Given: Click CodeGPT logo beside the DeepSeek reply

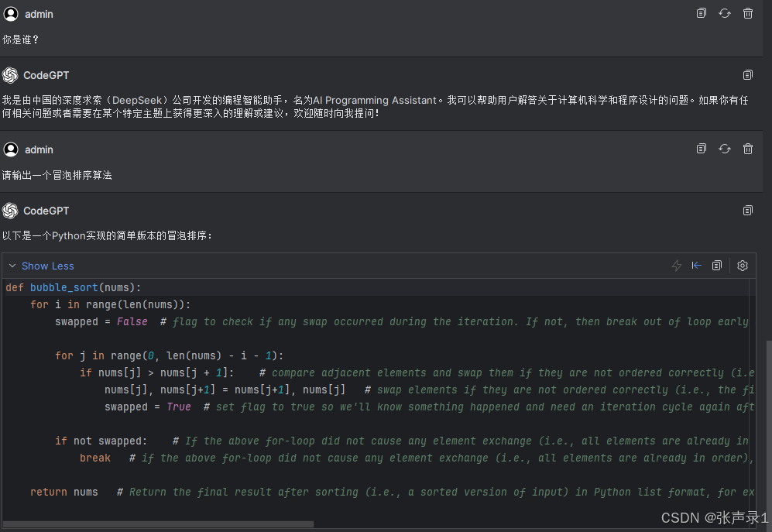Looking at the screenshot, I should click(10, 75).
